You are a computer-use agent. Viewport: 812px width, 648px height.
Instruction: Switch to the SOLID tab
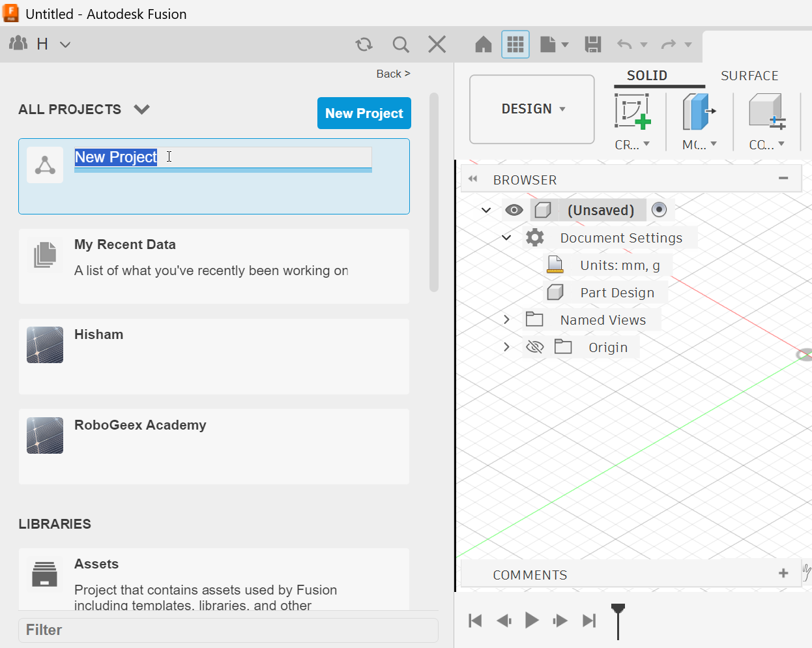[646, 76]
